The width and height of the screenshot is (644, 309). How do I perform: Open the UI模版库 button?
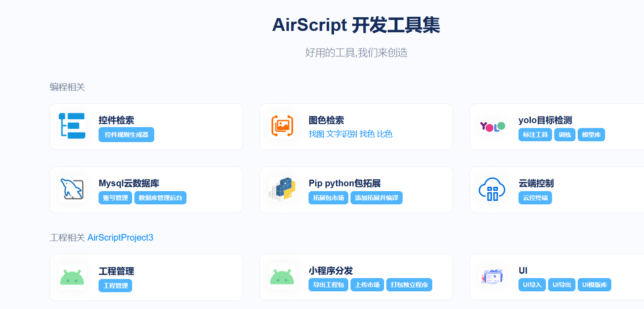(x=594, y=285)
